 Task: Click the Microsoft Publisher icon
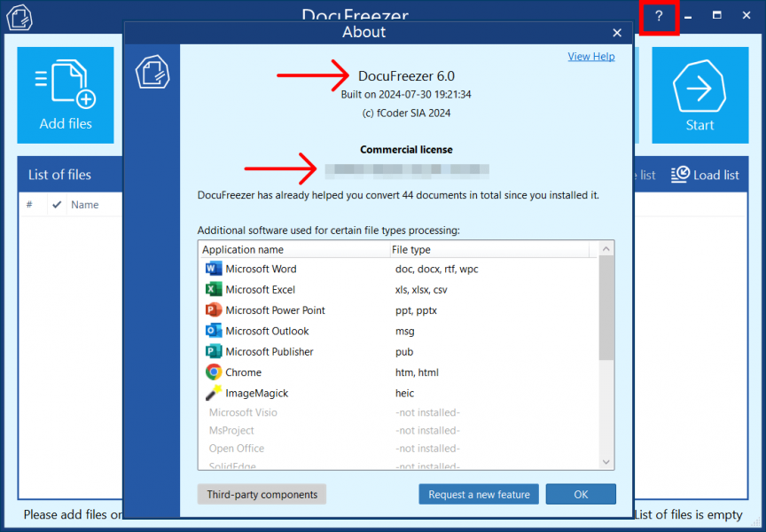(215, 351)
